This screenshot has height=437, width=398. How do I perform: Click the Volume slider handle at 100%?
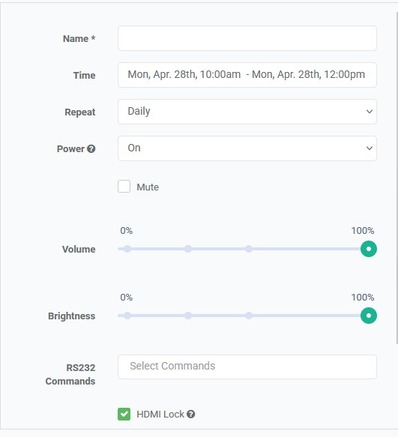tap(369, 249)
